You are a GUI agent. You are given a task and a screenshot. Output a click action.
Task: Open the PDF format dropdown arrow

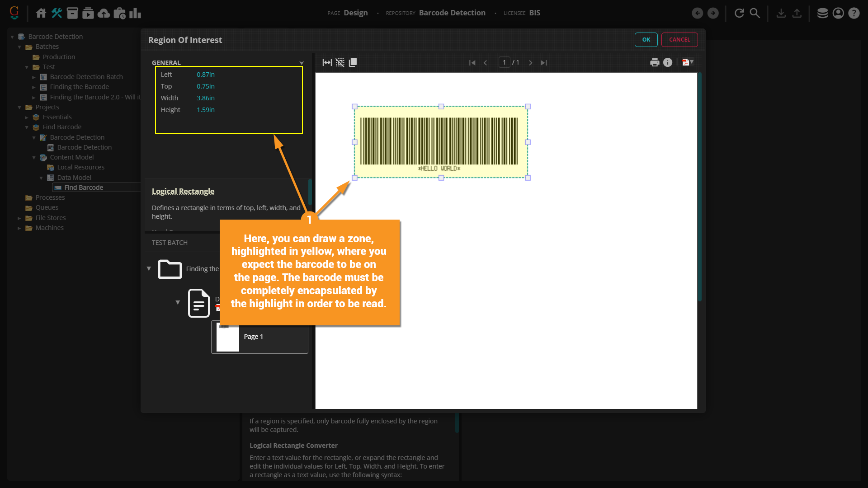pos(692,62)
